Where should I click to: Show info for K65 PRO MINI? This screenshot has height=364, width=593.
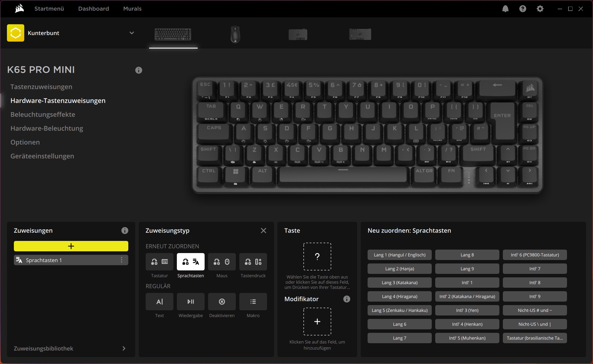(139, 70)
